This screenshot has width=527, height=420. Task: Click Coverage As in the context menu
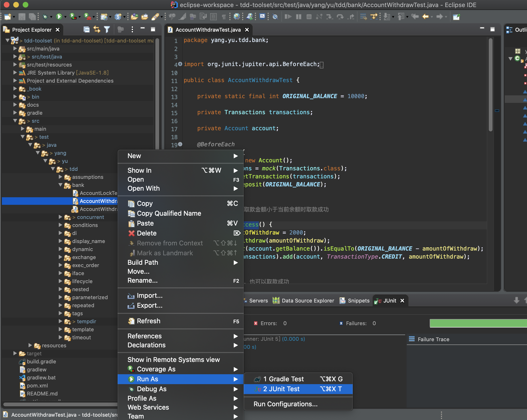(181, 369)
